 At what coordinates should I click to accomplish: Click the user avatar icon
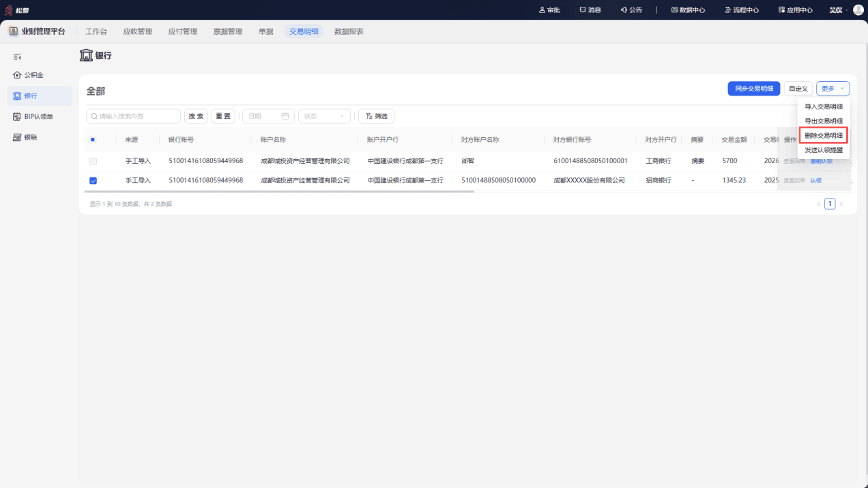click(858, 10)
